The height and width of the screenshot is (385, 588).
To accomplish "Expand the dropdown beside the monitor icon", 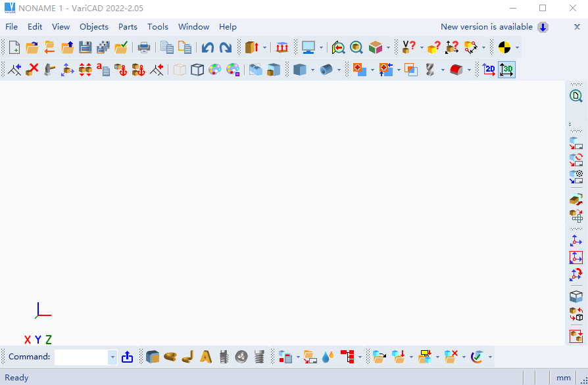I will pyautogui.click(x=321, y=47).
